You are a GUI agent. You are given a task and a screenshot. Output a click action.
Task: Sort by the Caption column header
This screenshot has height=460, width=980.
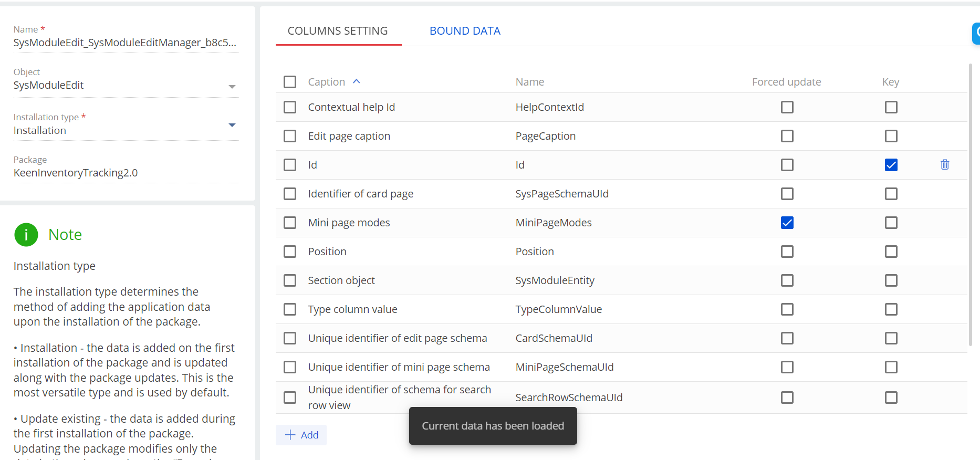tap(327, 82)
